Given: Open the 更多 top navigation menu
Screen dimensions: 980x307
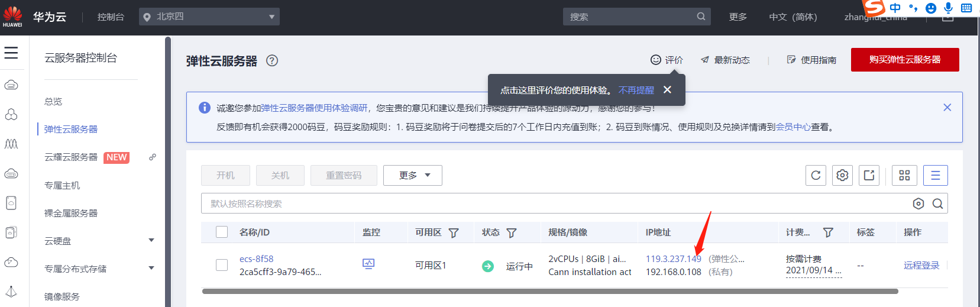Looking at the screenshot, I should 738,17.
